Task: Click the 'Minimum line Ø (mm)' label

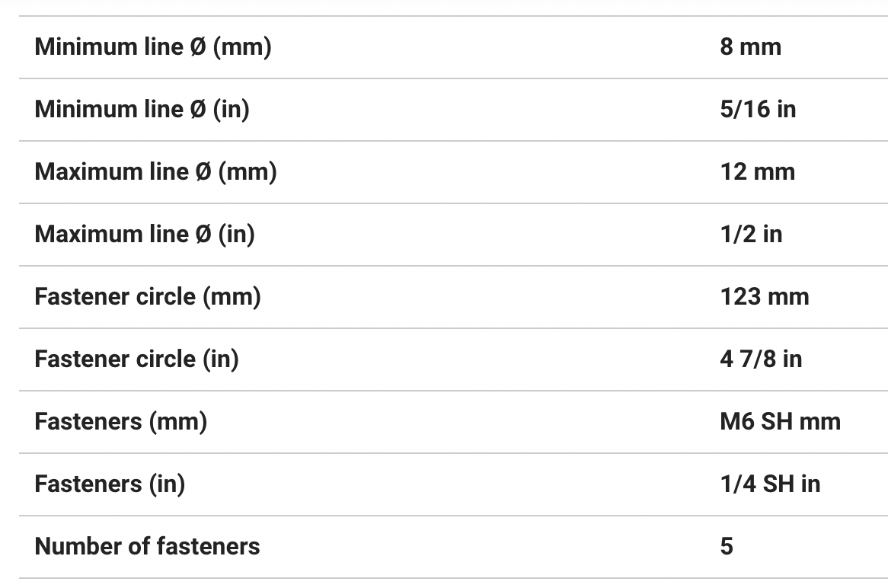Action: pos(153,47)
